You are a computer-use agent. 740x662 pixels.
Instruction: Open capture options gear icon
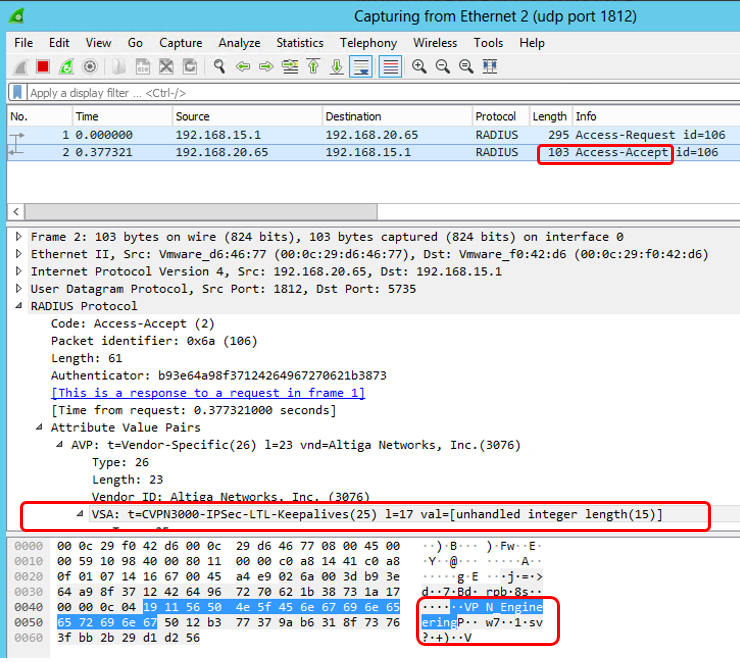(90, 67)
